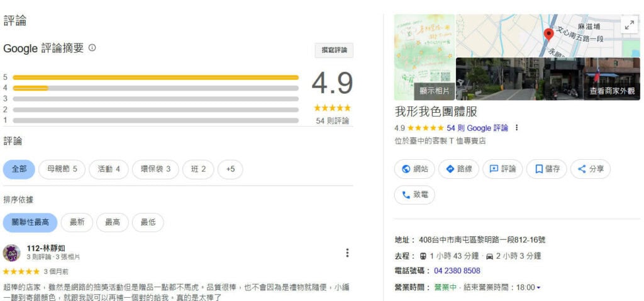Image resolution: width=644 pixels, height=301 pixels.
Task: Sort reviews by 最高
Action: 113,222
